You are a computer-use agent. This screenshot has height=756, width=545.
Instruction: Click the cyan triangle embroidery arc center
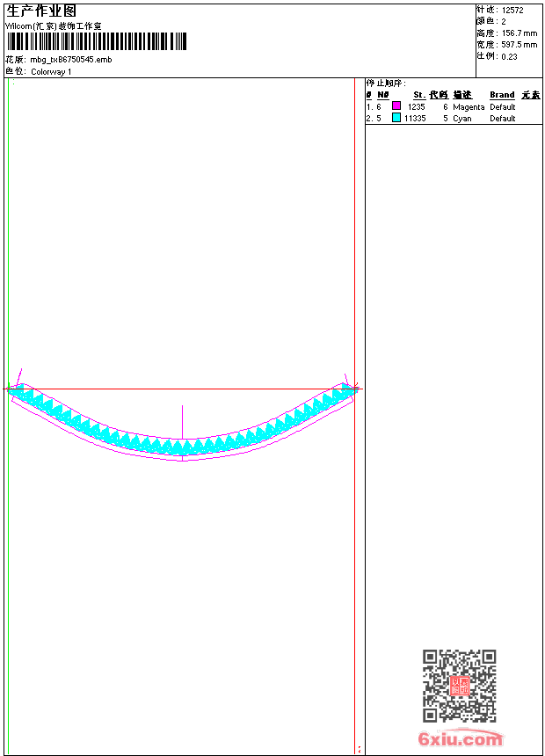pyautogui.click(x=183, y=446)
